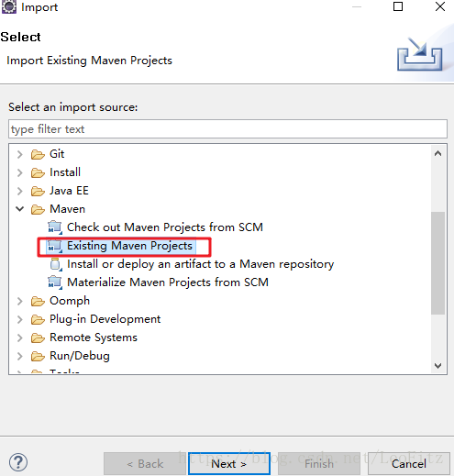Expand the Plug-in Development category
The width and height of the screenshot is (454, 476).
pyautogui.click(x=20, y=319)
